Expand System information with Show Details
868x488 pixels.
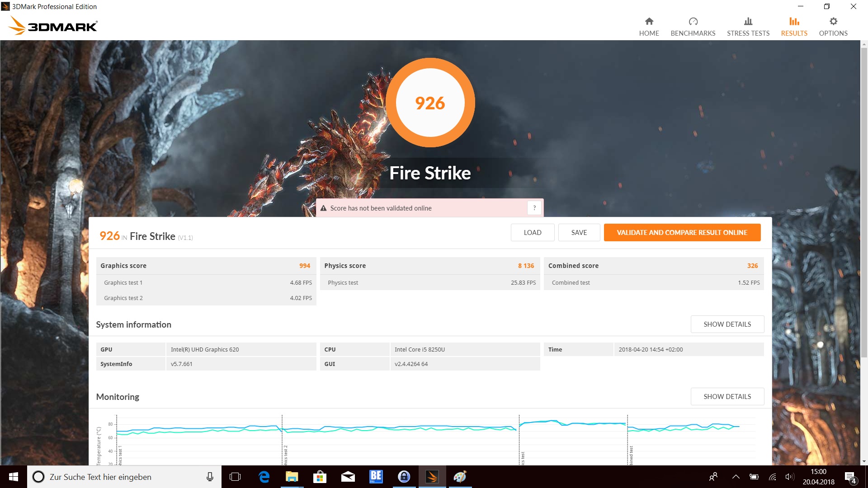[x=727, y=324]
